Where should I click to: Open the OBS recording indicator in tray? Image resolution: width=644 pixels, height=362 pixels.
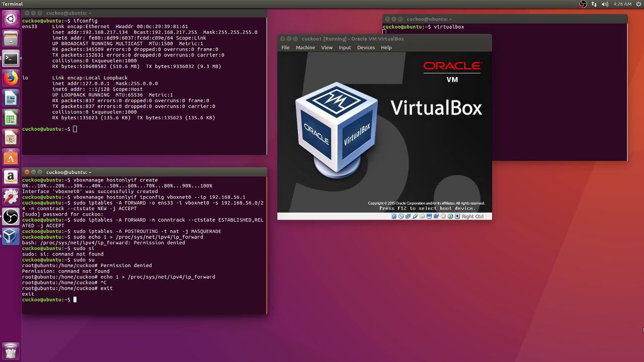click(x=583, y=4)
